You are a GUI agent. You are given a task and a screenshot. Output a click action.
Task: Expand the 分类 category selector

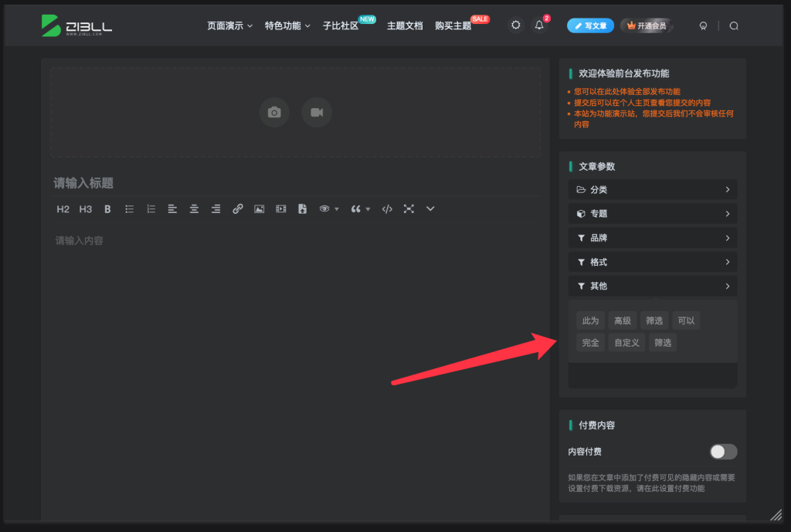point(653,189)
